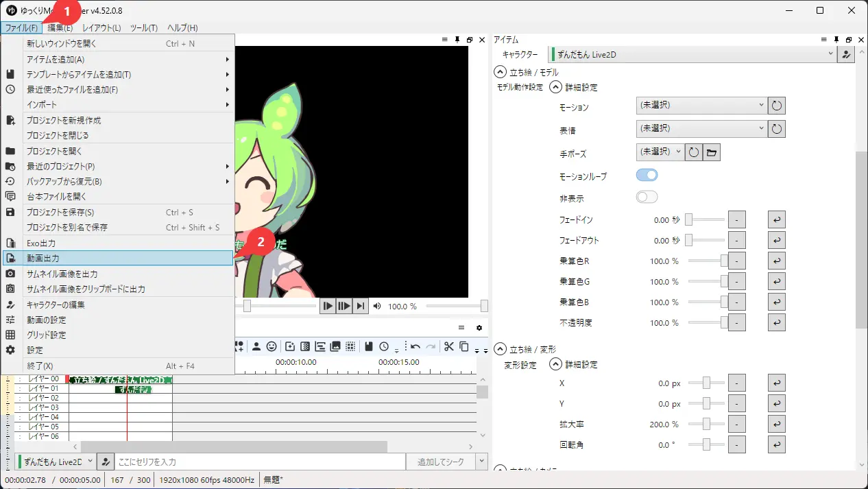The width and height of the screenshot is (868, 489).
Task: Click the bookmark template icon in timeline toolbar
Action: (368, 346)
